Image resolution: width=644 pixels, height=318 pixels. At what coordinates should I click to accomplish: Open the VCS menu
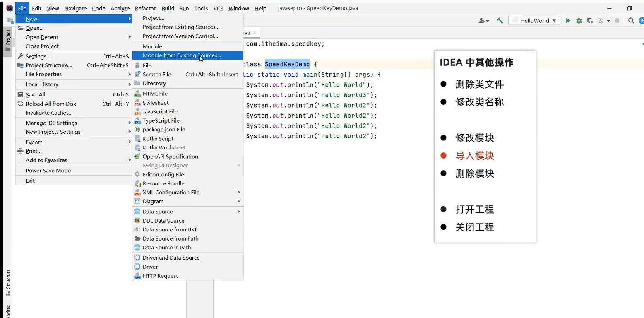coord(218,8)
